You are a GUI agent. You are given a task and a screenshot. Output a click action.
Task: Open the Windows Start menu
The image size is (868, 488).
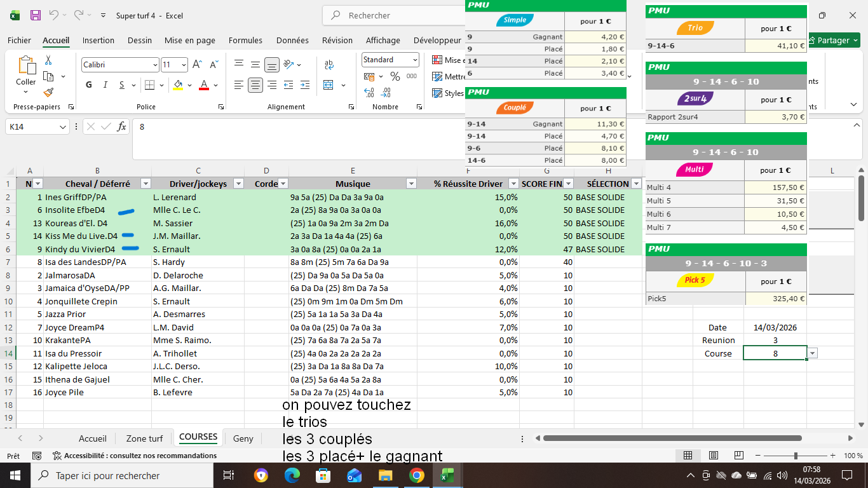(x=15, y=475)
